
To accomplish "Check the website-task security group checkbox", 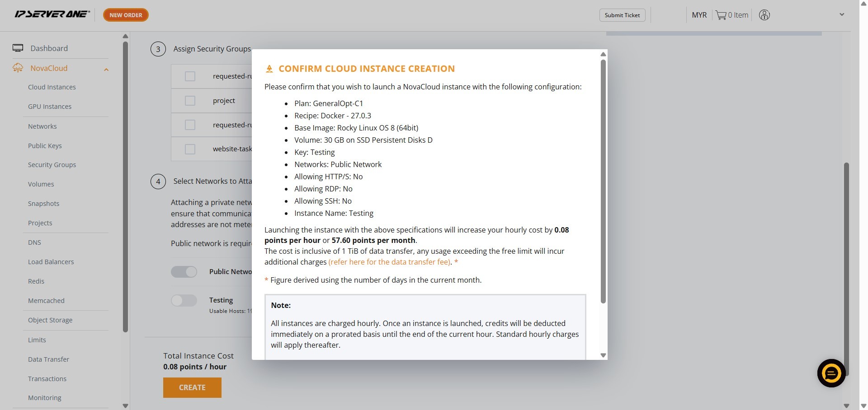I will point(190,149).
